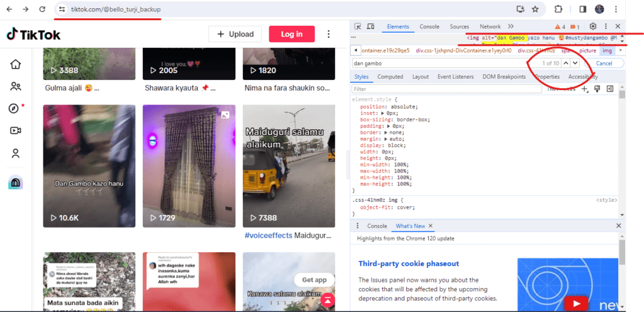The image size is (644, 312).
Task: Open the Explore compass icon
Action: (14, 108)
